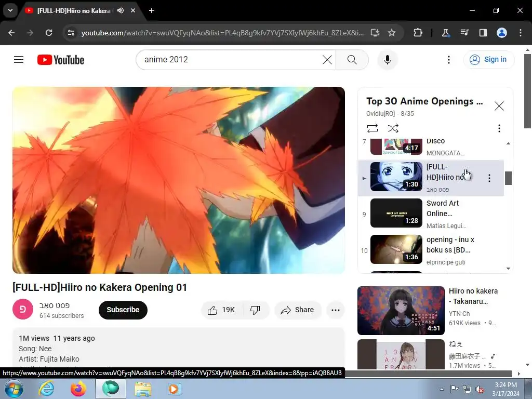
Task: Open browser extensions menu
Action: click(418, 33)
